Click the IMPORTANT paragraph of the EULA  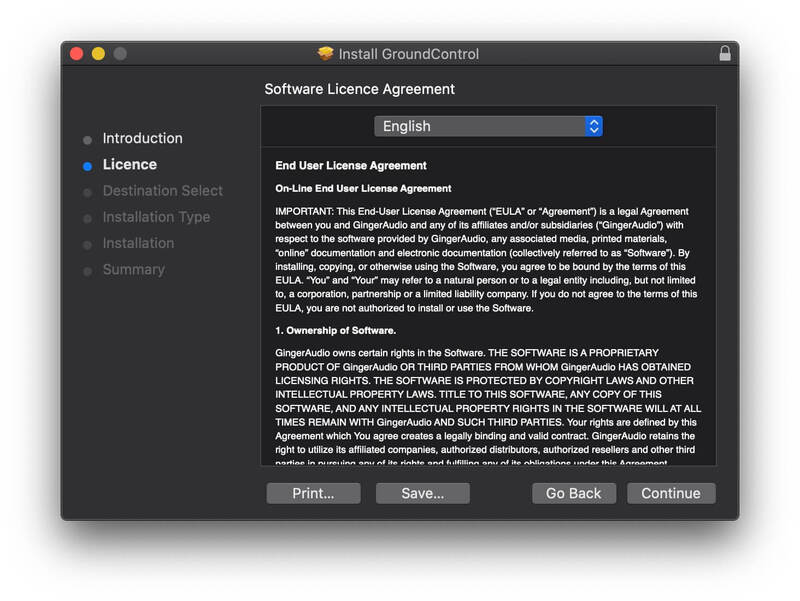click(486, 259)
